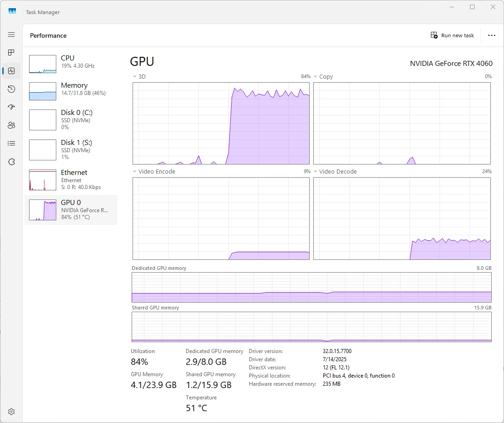Click the 3D utilization graph
This screenshot has width=504, height=423.
[221, 123]
